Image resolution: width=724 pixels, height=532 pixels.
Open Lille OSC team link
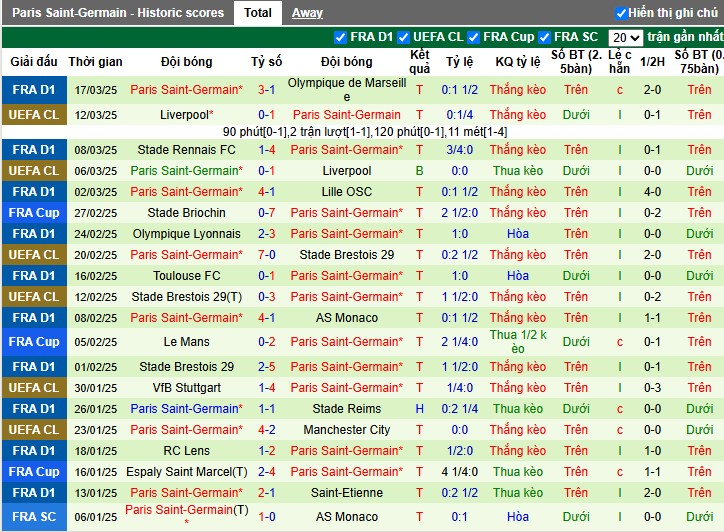(x=347, y=192)
